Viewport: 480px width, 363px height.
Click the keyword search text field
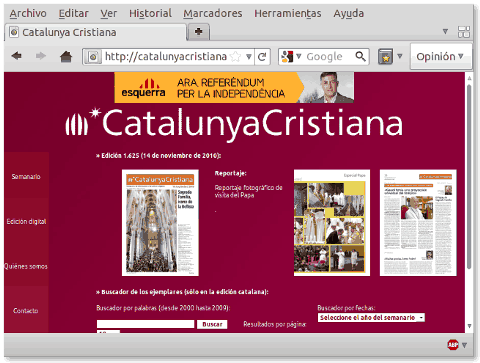[145, 324]
